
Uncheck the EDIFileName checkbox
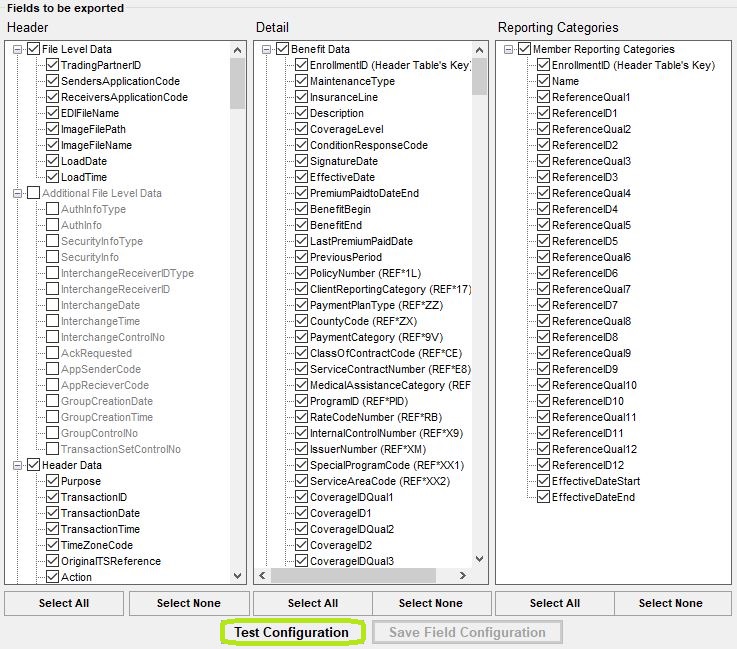click(53, 113)
